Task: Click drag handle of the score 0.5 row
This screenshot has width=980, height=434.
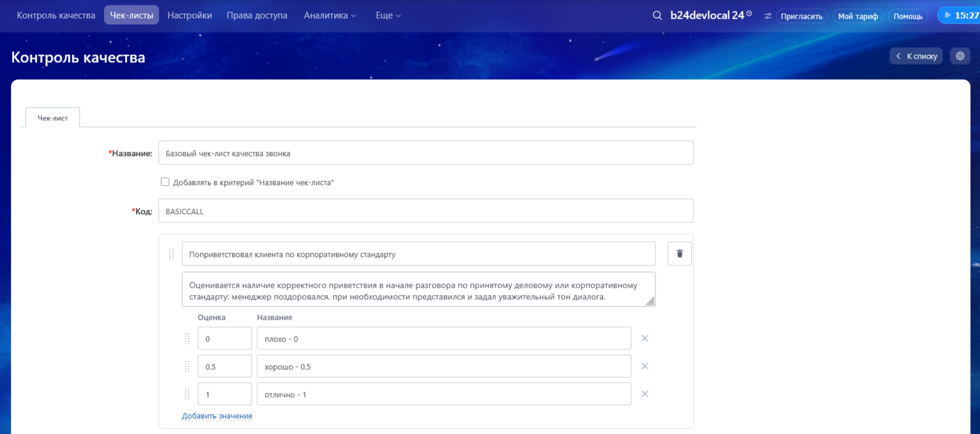Action: click(187, 367)
